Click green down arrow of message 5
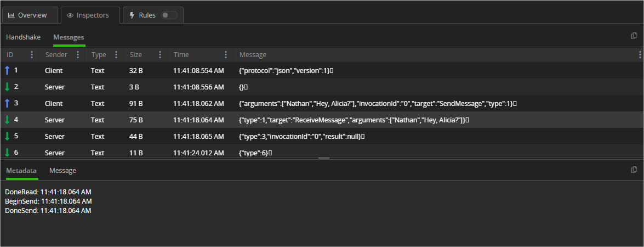The height and width of the screenshot is (247, 644). [7, 136]
